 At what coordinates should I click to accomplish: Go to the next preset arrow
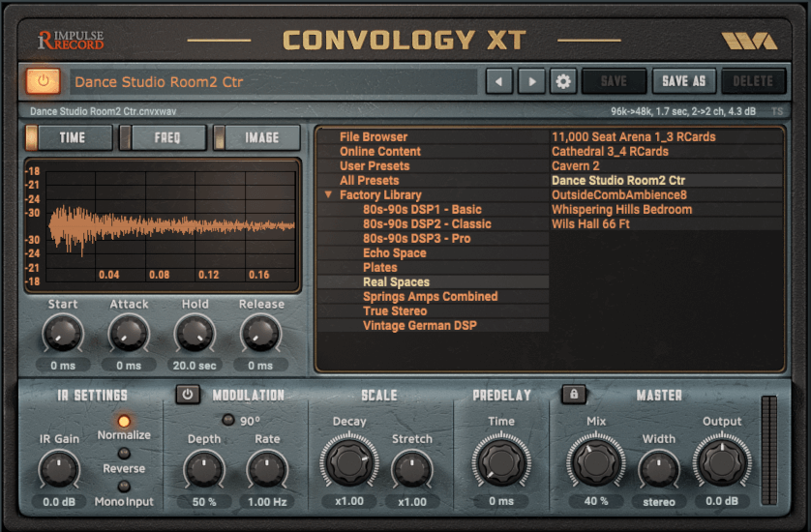(x=530, y=82)
